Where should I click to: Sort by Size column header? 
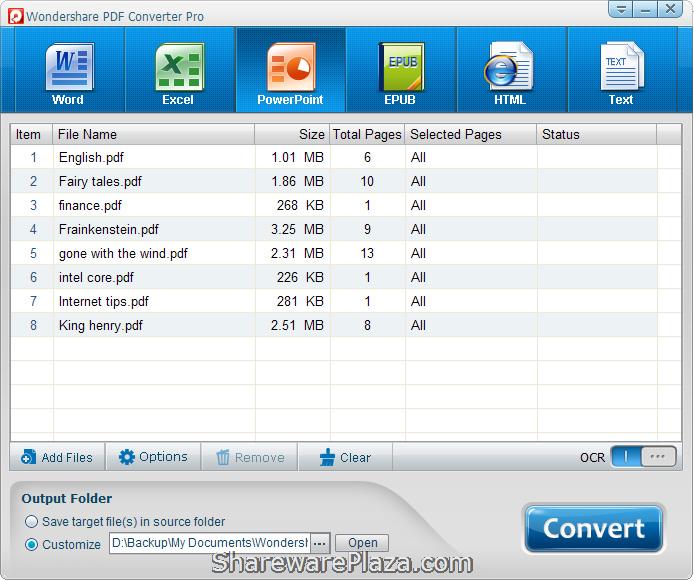tap(292, 135)
